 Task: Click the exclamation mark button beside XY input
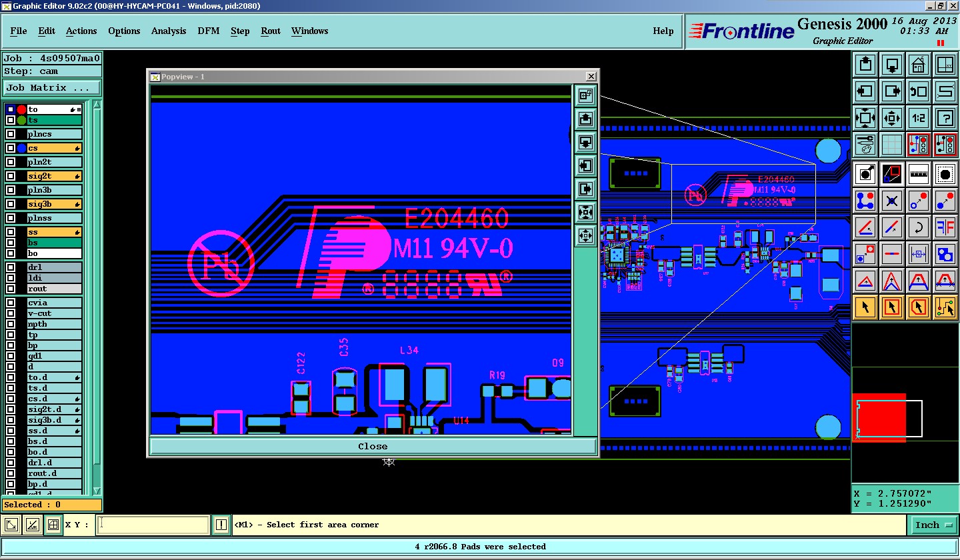click(x=221, y=525)
